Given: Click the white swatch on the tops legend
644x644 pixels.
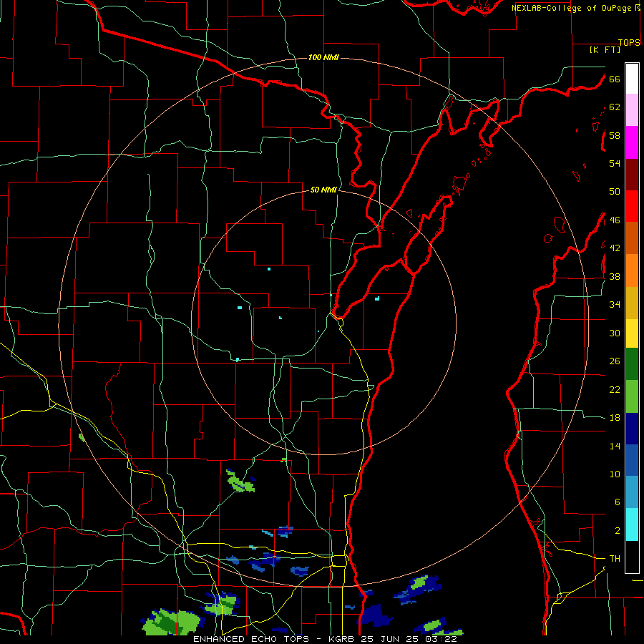Looking at the screenshot, I should (x=632, y=79).
